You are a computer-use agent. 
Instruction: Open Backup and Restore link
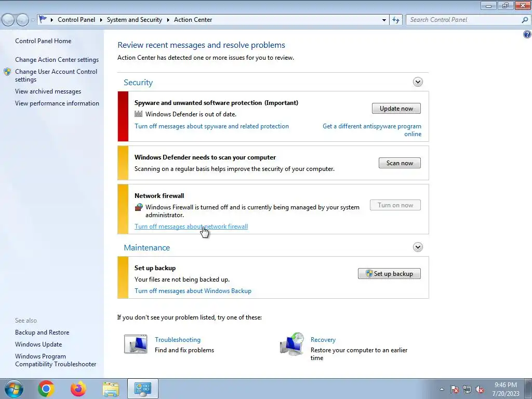point(42,332)
